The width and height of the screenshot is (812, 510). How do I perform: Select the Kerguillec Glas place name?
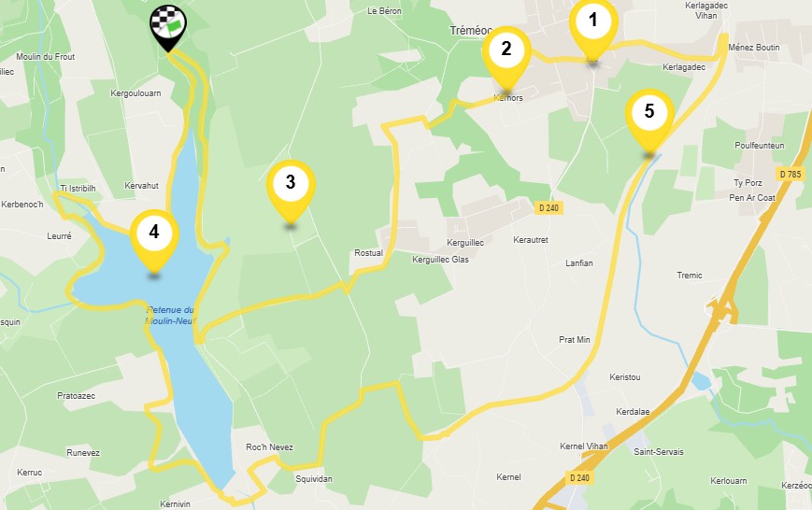tap(440, 260)
